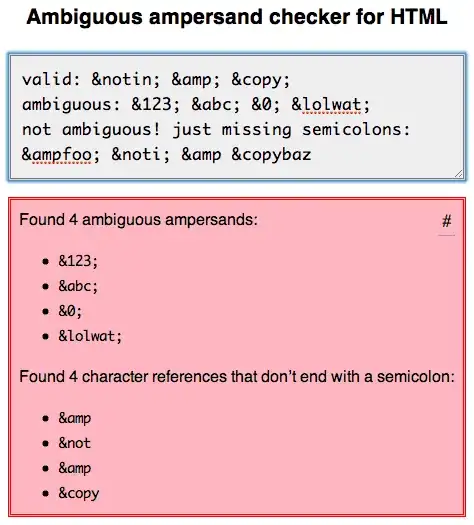Place cursor after &copybaz in textarea

click(x=312, y=155)
